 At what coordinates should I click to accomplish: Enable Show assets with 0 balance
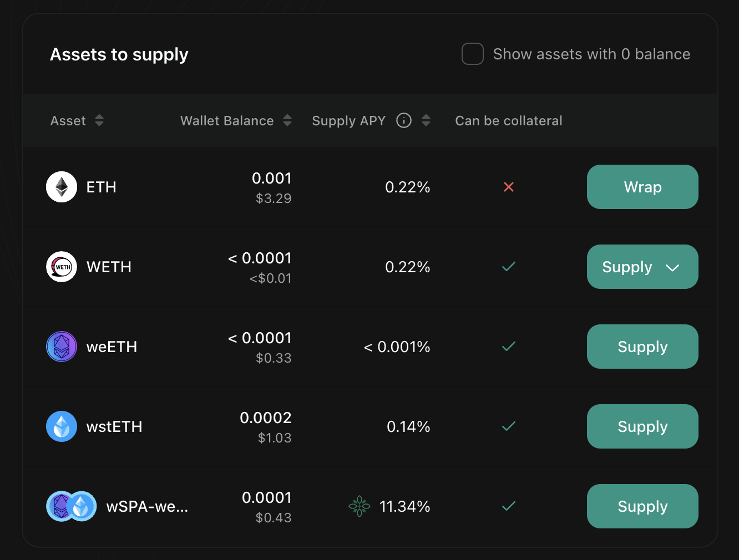point(473,54)
